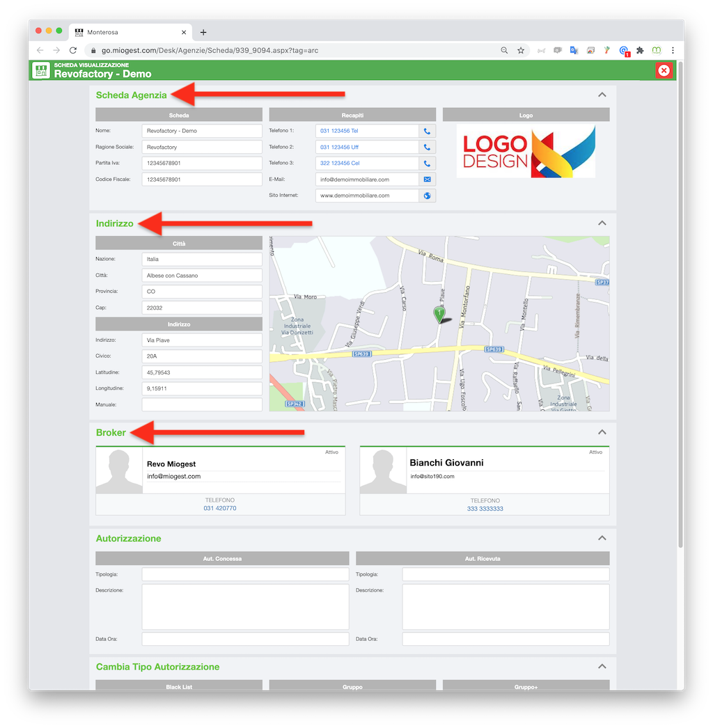Image resolution: width=713 pixels, height=728 pixels.
Task: Open browser extensions puzzle icon
Action: (640, 50)
